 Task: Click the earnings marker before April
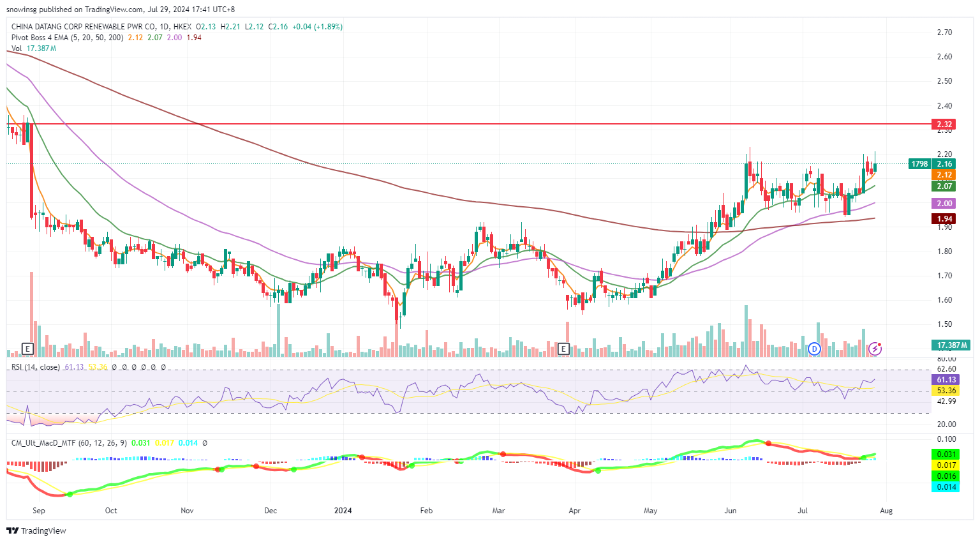tap(563, 349)
